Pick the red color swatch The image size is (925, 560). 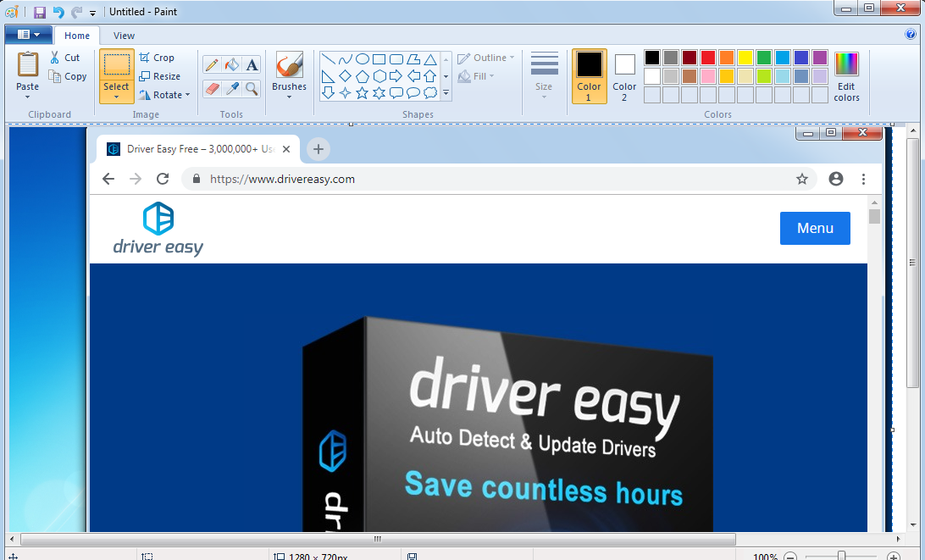[708, 58]
